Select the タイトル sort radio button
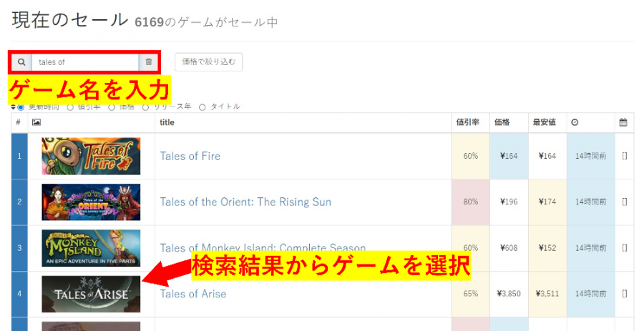 point(202,107)
